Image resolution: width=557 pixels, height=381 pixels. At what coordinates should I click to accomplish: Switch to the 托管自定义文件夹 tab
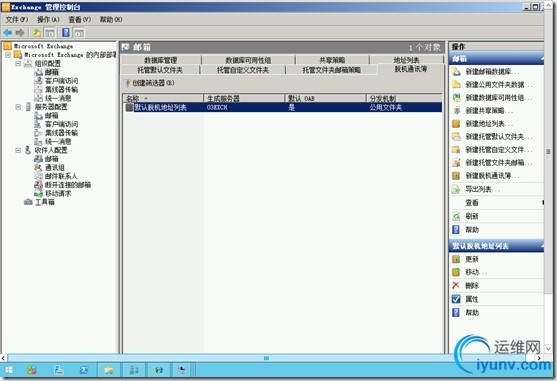pos(243,70)
